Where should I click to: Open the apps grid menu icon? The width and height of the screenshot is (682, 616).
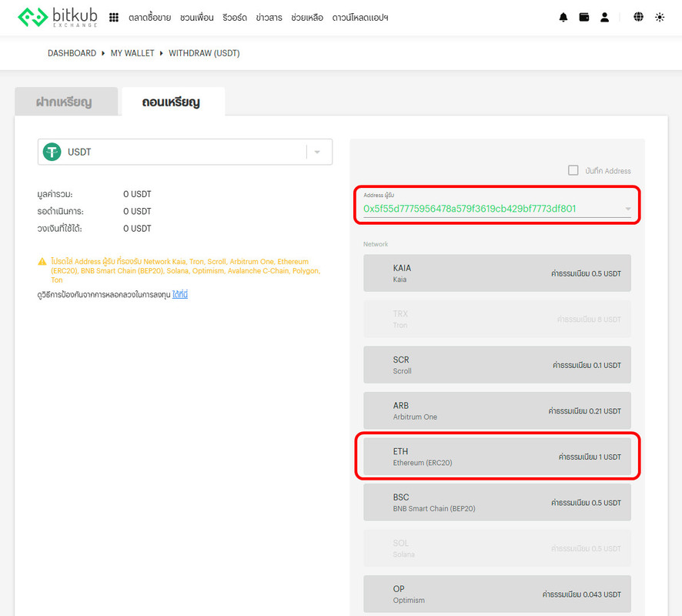point(114,18)
